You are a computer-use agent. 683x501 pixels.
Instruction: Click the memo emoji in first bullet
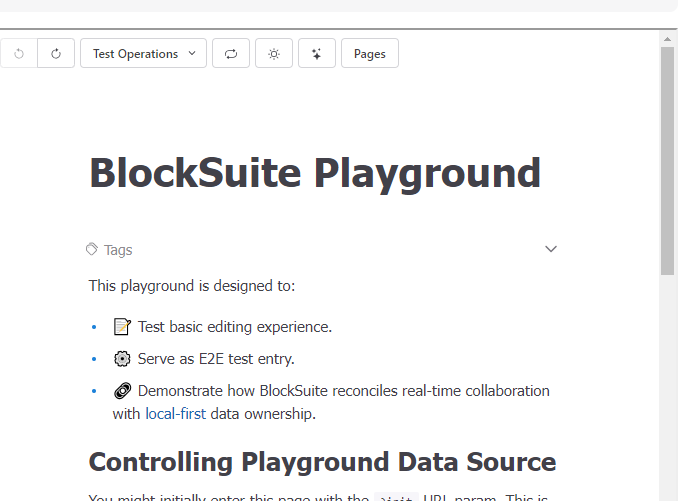122,327
